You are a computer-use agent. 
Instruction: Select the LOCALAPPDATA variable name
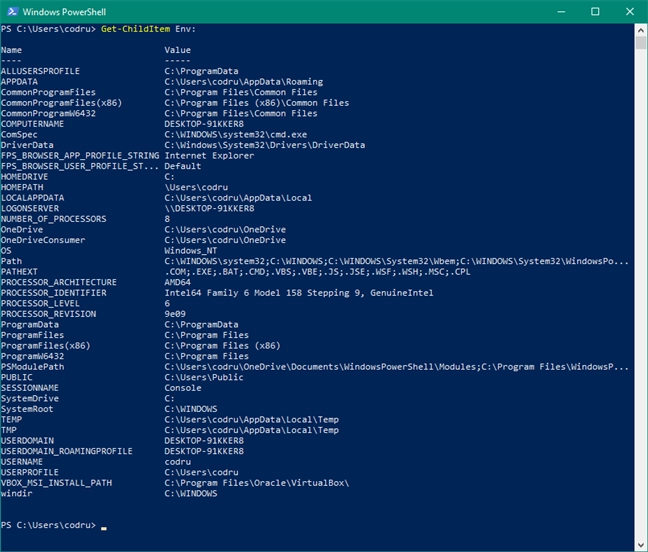click(x=32, y=198)
